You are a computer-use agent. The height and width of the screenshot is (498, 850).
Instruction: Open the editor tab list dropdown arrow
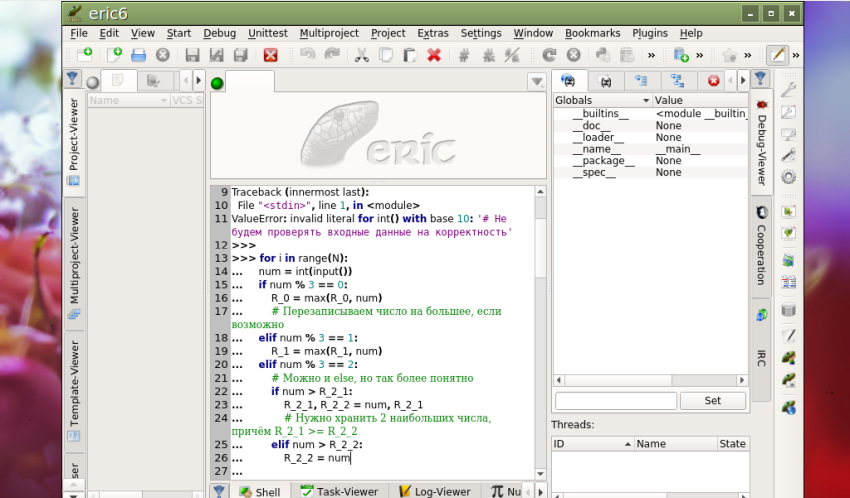(537, 82)
